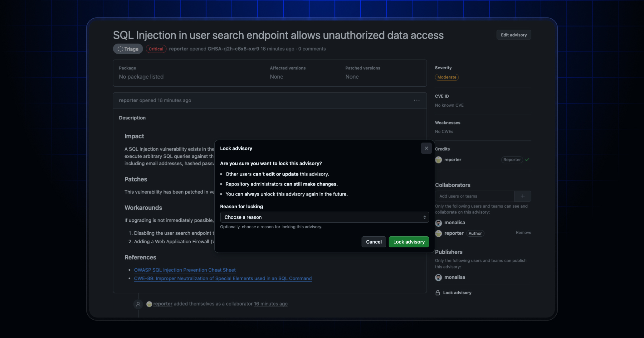Close the Lock advisory dialog with X
Image resolution: width=644 pixels, height=338 pixels.
pos(426,148)
